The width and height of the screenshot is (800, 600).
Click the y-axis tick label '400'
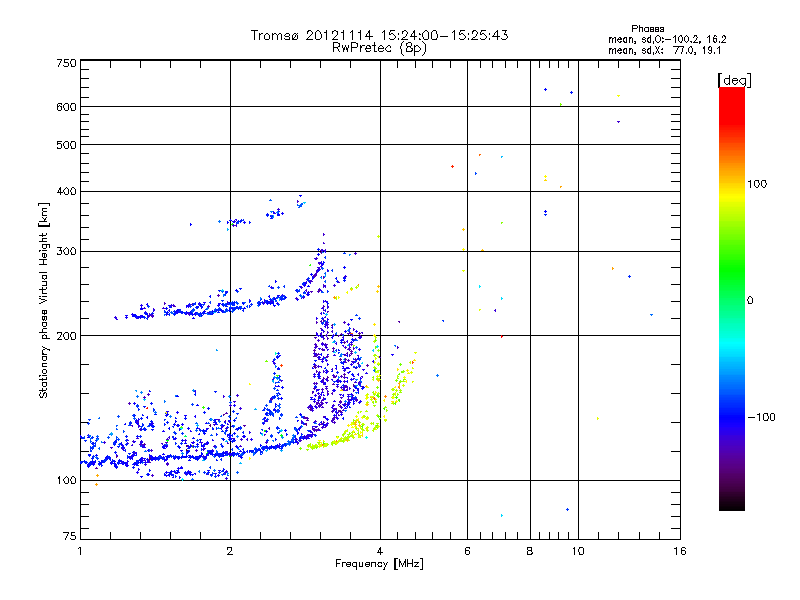66,192
